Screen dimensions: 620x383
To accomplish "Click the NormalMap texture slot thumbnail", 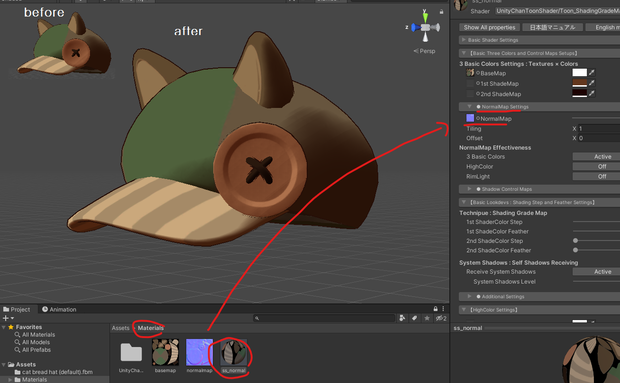I will [x=470, y=118].
